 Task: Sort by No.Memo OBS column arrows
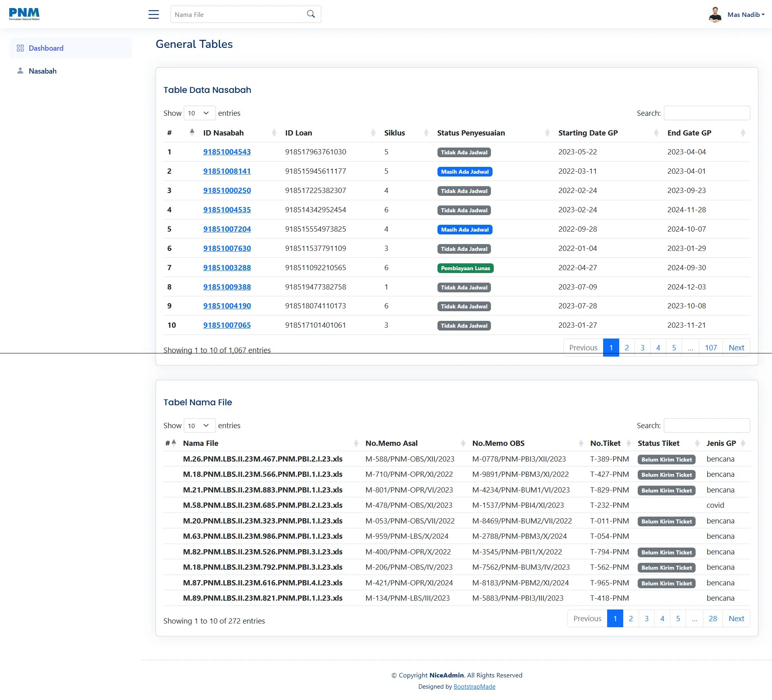click(x=581, y=443)
